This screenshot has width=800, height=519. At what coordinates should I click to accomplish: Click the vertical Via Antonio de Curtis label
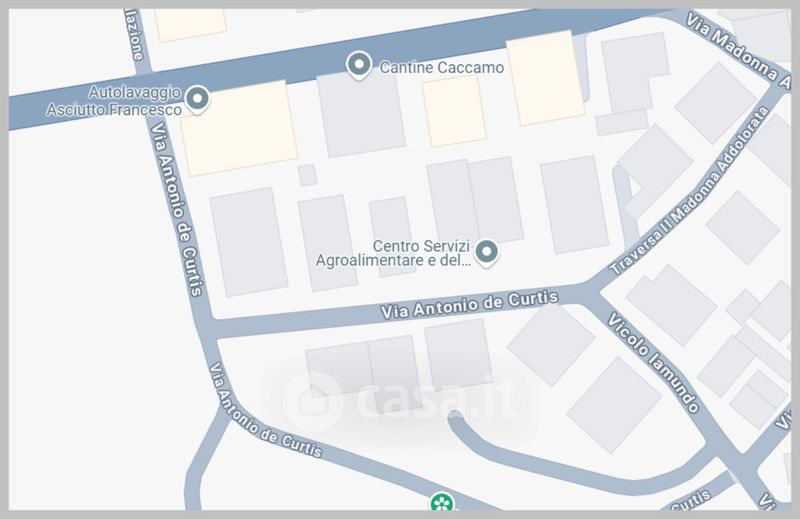pyautogui.click(x=177, y=209)
